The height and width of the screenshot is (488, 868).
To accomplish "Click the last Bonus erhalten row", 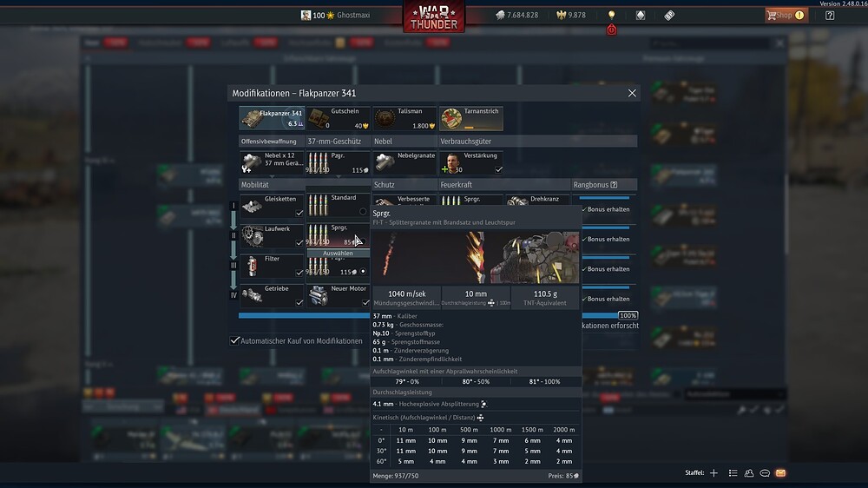I will tap(606, 299).
